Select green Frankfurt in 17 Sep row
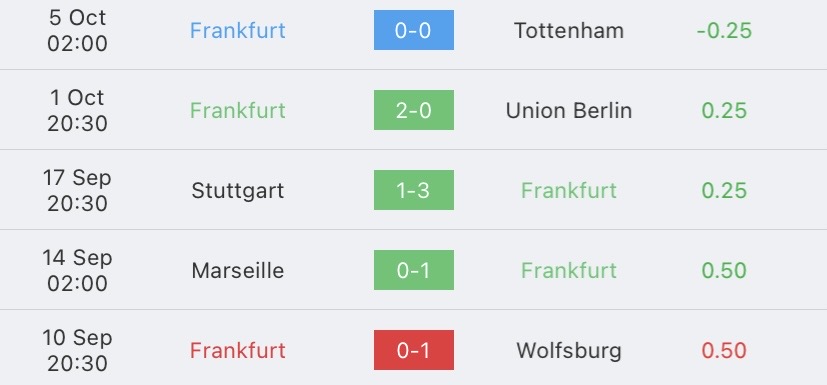The width and height of the screenshot is (827, 385). tap(569, 190)
